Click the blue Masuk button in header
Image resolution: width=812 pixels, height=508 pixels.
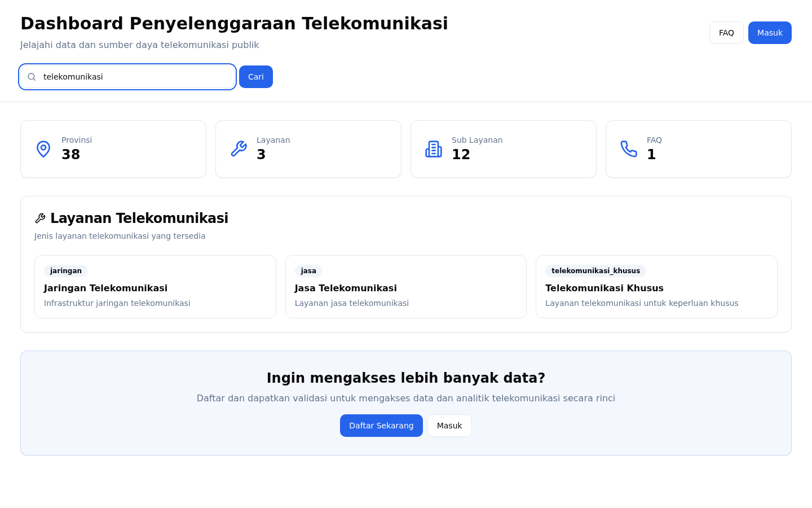click(770, 33)
